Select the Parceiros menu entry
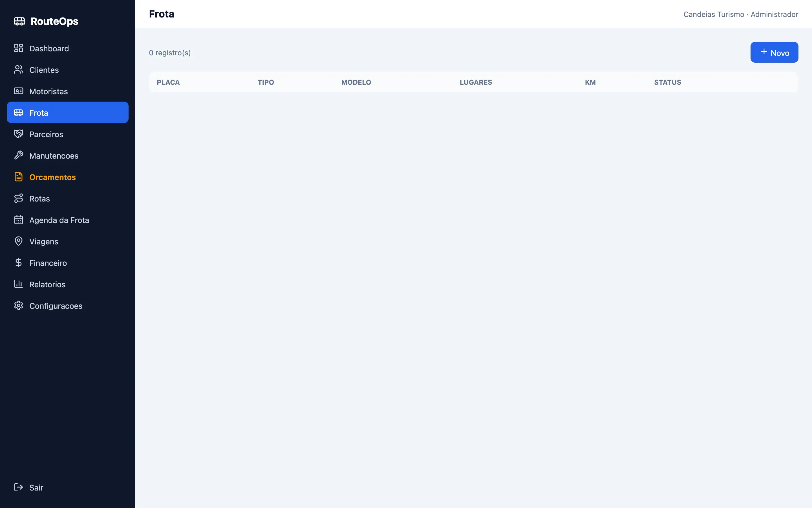Image resolution: width=812 pixels, height=508 pixels. [x=67, y=134]
